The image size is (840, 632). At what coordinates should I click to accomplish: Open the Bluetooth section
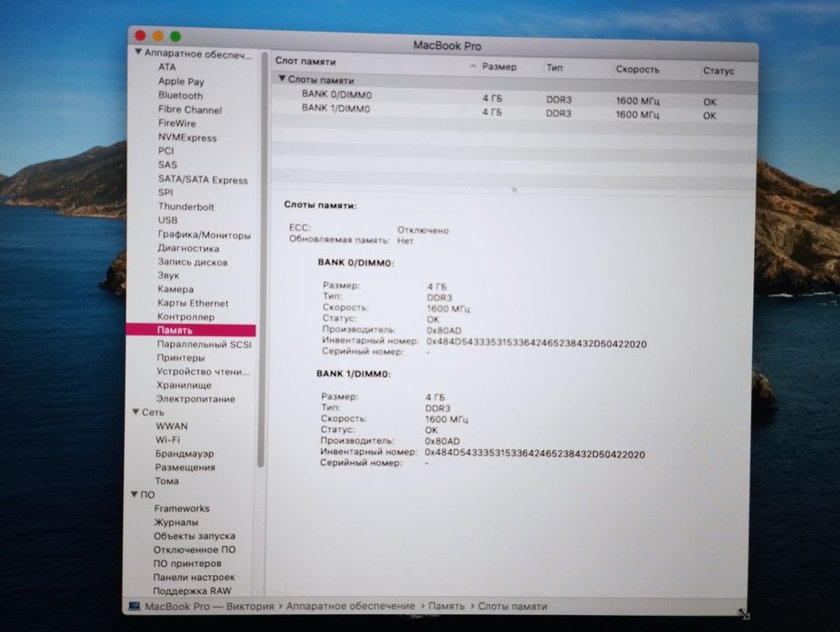[180, 95]
